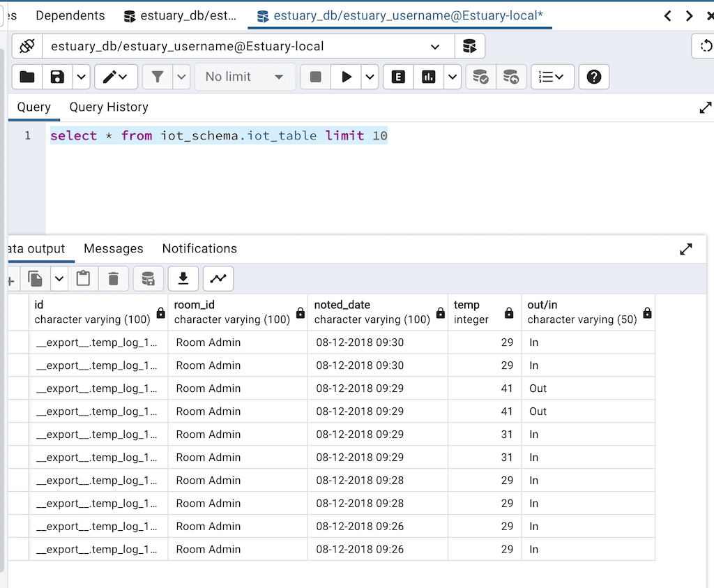Rollback the current transaction
The width and height of the screenshot is (714, 588).
click(x=512, y=77)
